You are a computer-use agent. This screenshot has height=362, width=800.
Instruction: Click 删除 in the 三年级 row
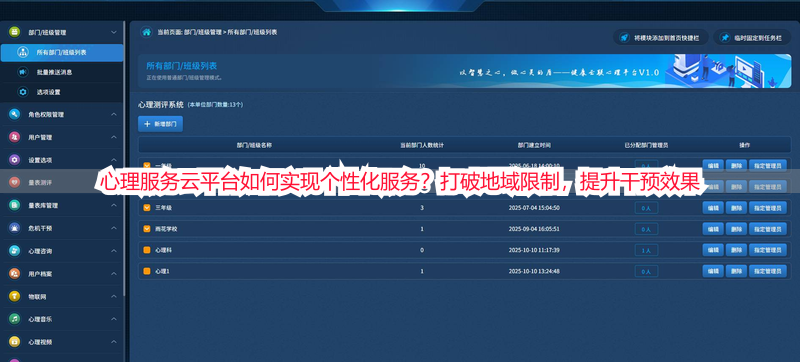pos(736,208)
